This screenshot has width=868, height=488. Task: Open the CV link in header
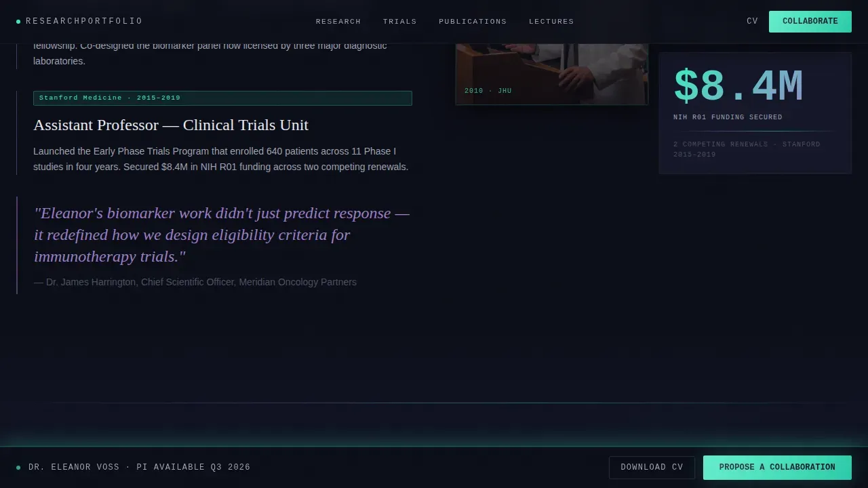coord(752,22)
